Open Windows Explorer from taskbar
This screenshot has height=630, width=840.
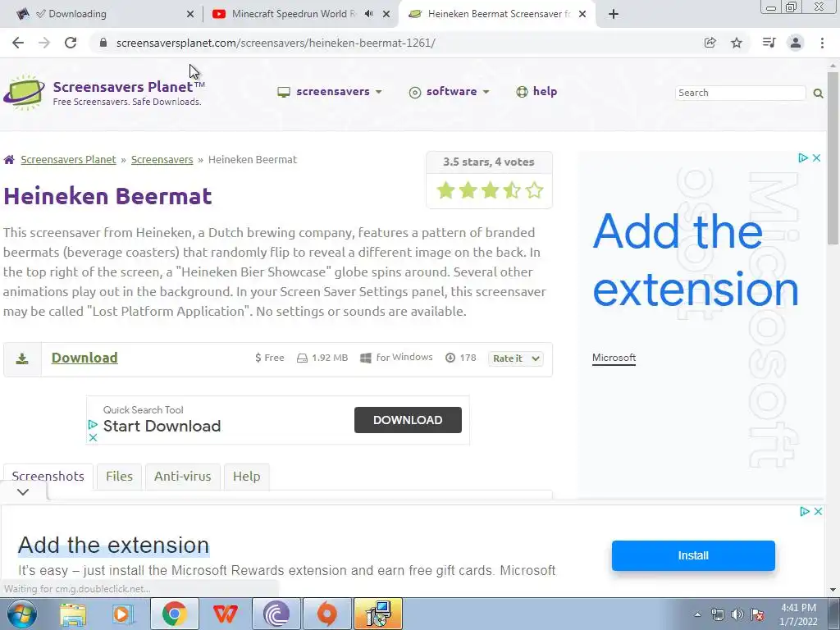point(73,614)
